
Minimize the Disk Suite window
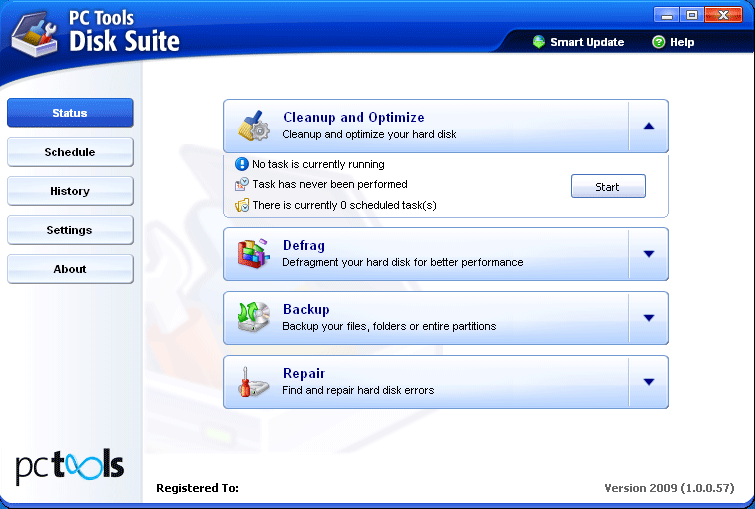666,15
